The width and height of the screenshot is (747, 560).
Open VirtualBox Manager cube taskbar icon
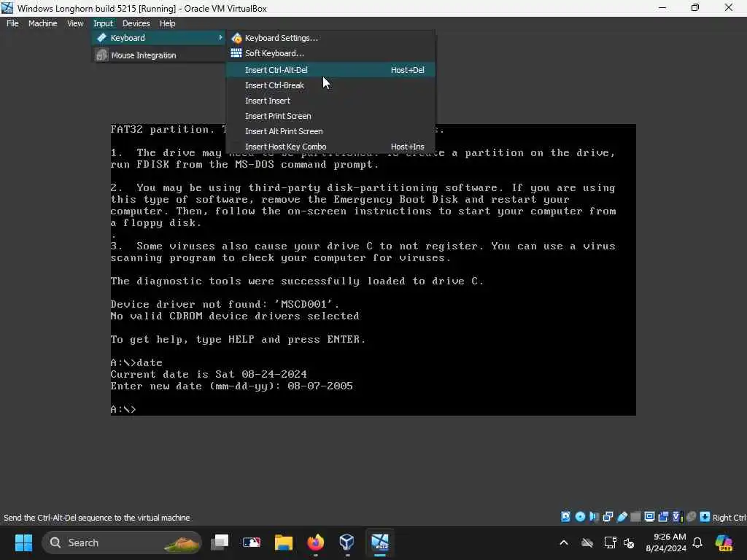click(347, 542)
